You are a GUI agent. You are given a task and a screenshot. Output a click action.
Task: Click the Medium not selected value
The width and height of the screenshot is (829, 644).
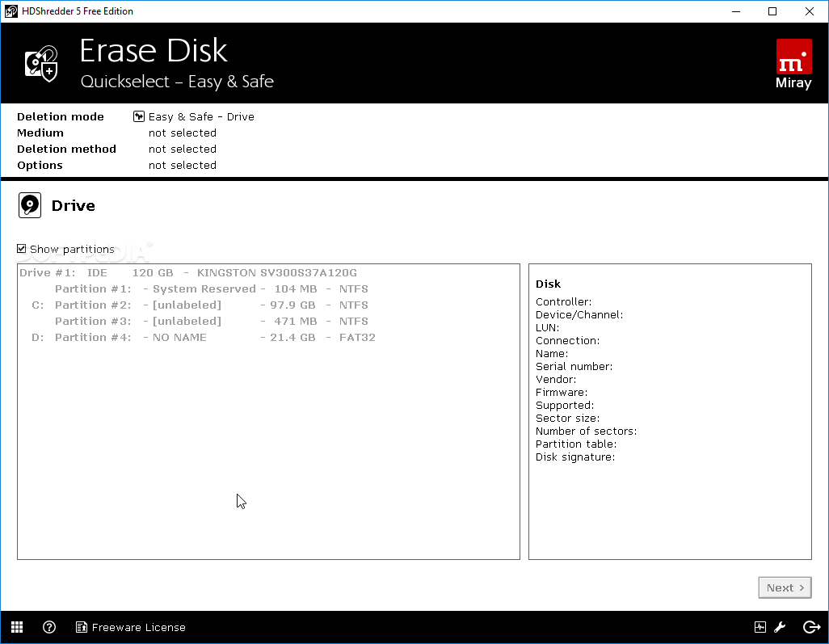[183, 133]
